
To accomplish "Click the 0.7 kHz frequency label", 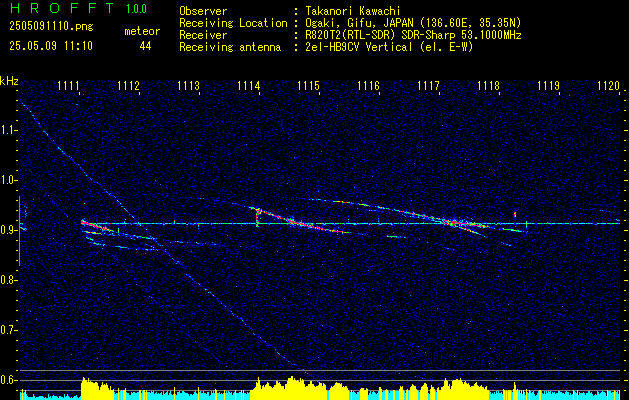I will [7, 330].
